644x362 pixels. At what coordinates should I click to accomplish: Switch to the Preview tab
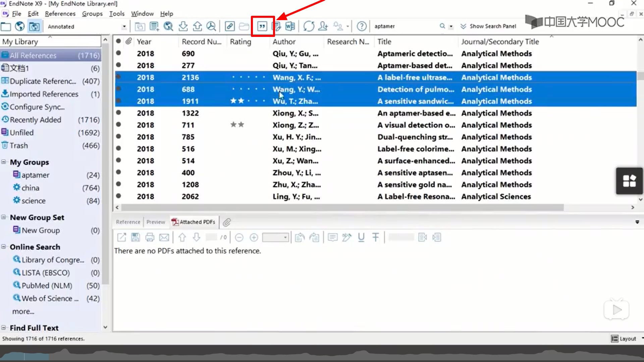pos(156,222)
